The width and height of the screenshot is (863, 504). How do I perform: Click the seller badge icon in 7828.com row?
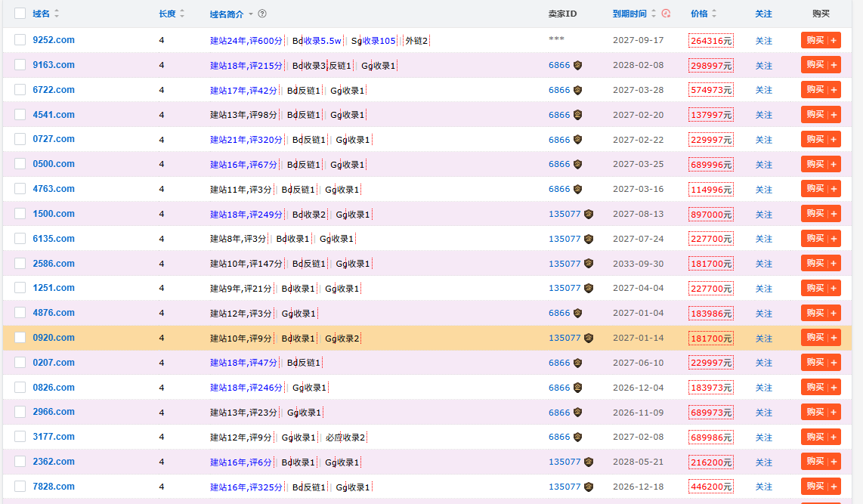[589, 487]
